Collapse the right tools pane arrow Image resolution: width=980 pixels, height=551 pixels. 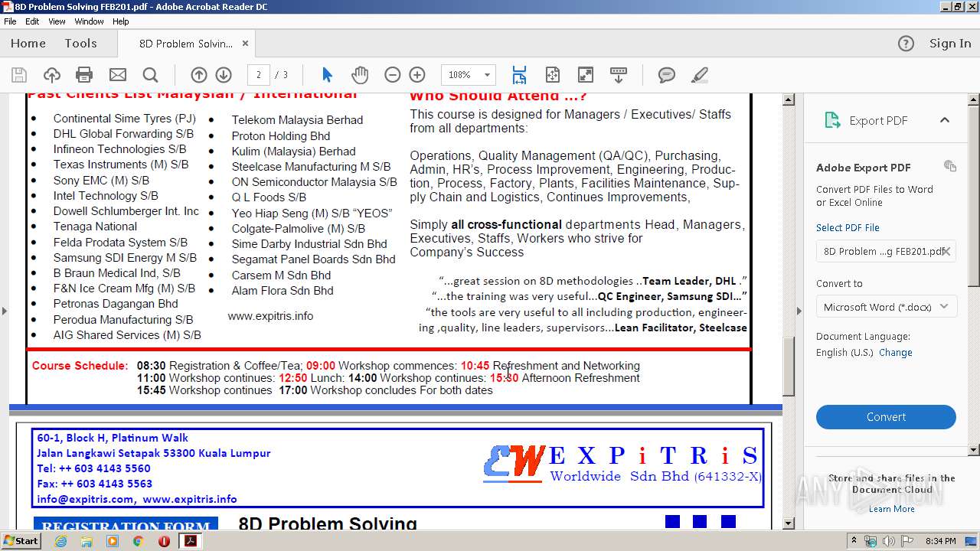[x=799, y=311]
